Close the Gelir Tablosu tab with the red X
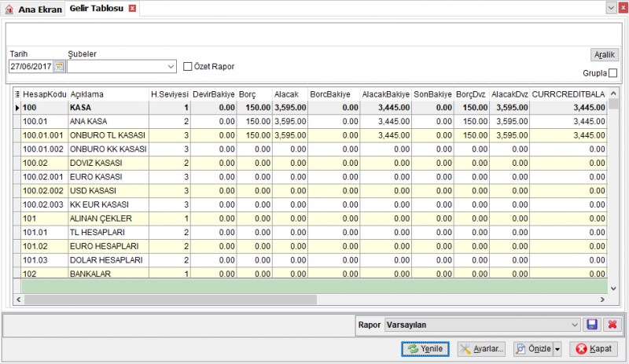Viewport: 629px width, 364px height. point(132,9)
